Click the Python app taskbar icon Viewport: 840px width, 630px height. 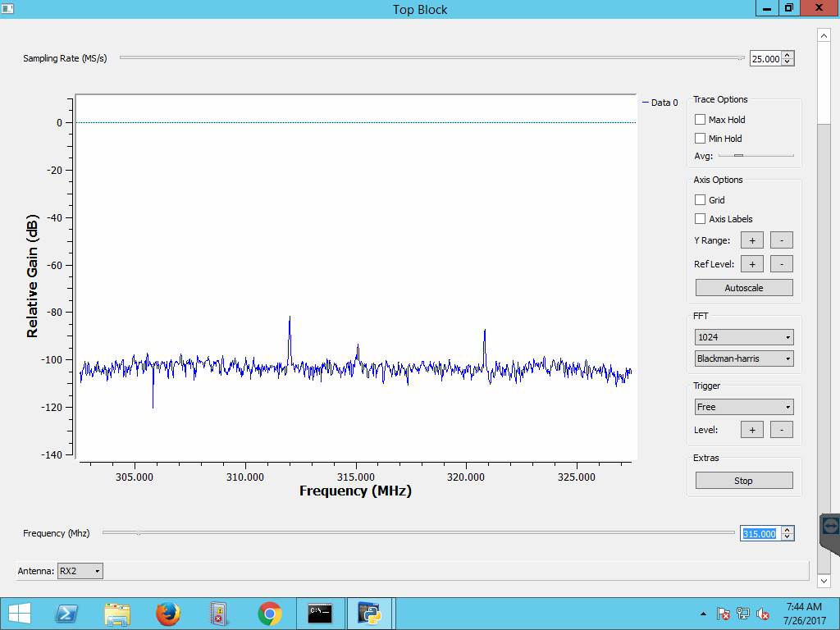pyautogui.click(x=370, y=613)
